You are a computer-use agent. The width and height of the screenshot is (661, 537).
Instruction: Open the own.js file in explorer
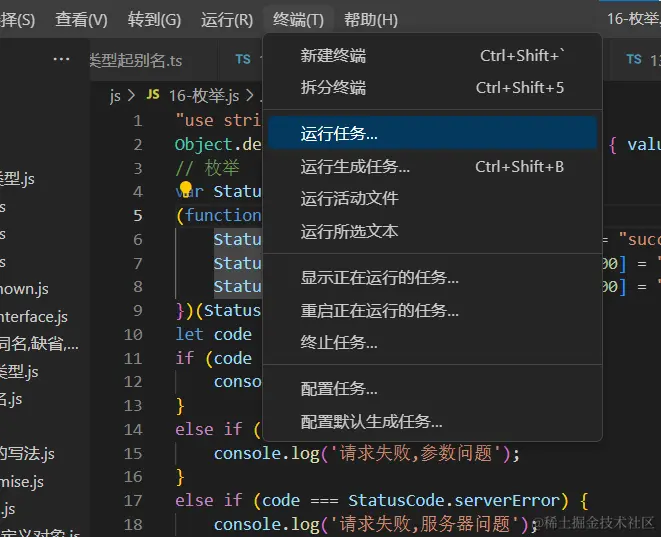coord(24,289)
